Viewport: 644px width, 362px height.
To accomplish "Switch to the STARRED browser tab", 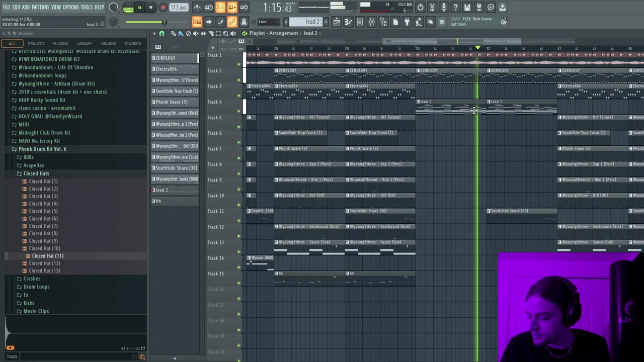I will [x=133, y=44].
